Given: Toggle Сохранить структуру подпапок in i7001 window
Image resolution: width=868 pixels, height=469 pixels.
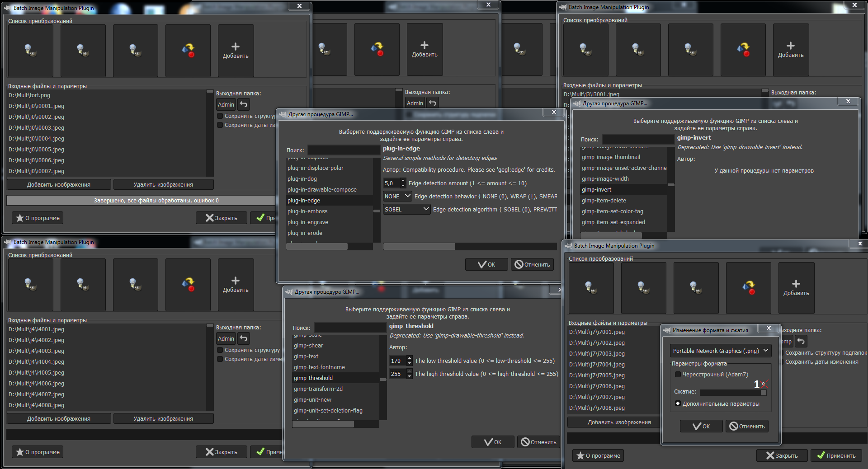Looking at the screenshot, I should [x=826, y=353].
